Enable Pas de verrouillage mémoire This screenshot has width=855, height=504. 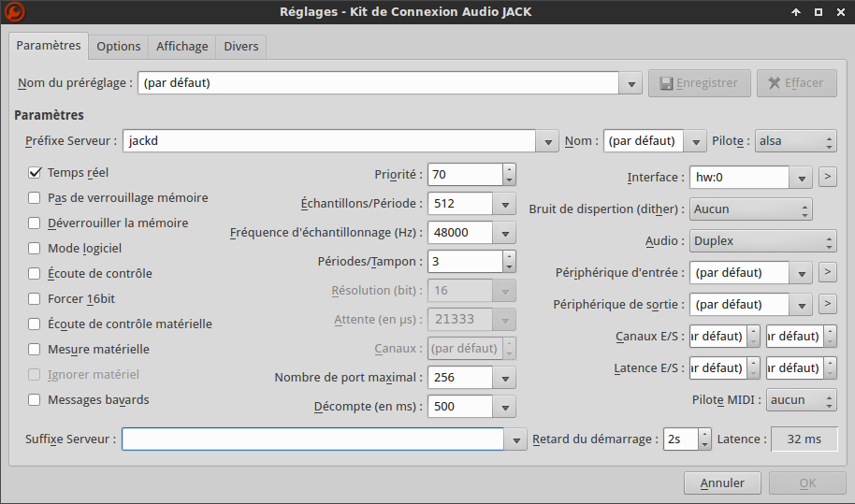coord(35,198)
